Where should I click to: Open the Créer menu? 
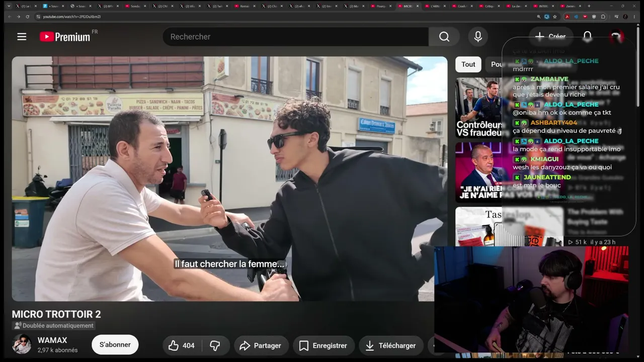(x=550, y=36)
